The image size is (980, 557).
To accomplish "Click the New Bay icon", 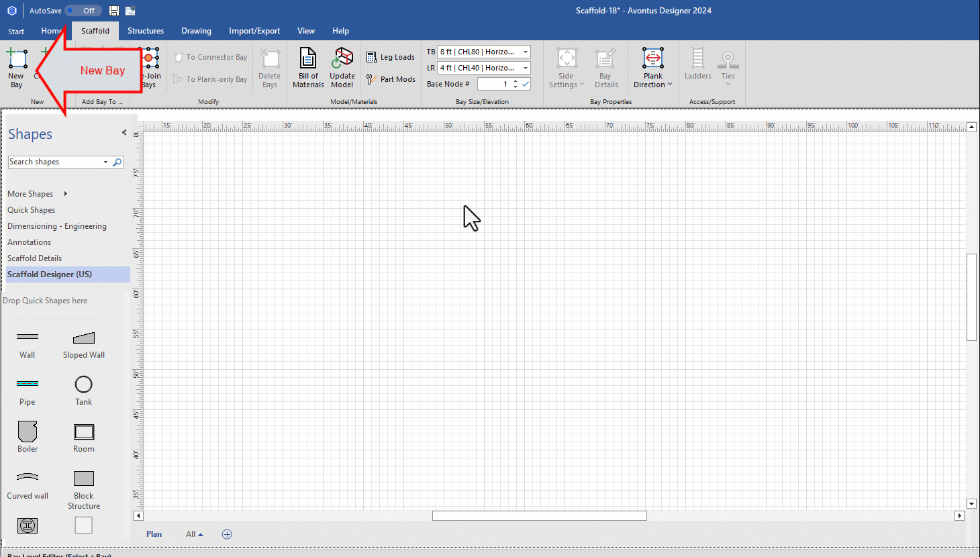I will point(16,60).
